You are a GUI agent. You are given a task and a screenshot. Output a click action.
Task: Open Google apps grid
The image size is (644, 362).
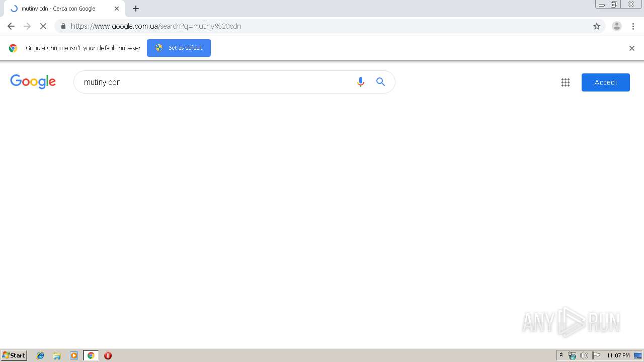point(566,82)
